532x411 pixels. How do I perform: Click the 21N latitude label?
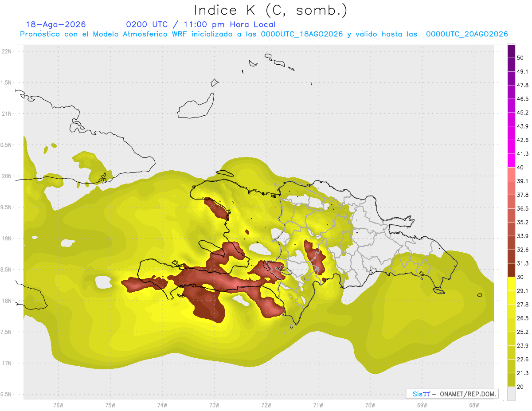pyautogui.click(x=7, y=114)
